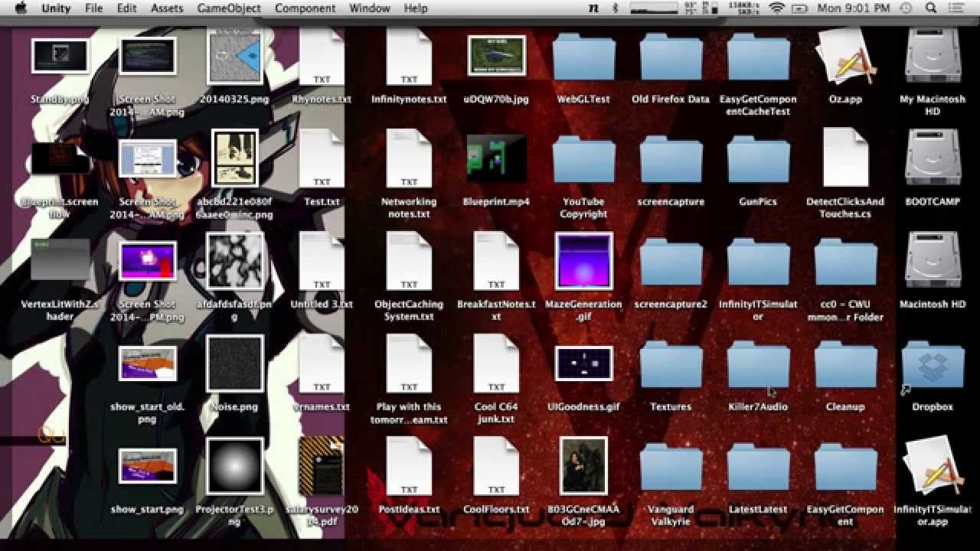Select the CoolFloors.txt file
This screenshot has height=551, width=980.
496,468
